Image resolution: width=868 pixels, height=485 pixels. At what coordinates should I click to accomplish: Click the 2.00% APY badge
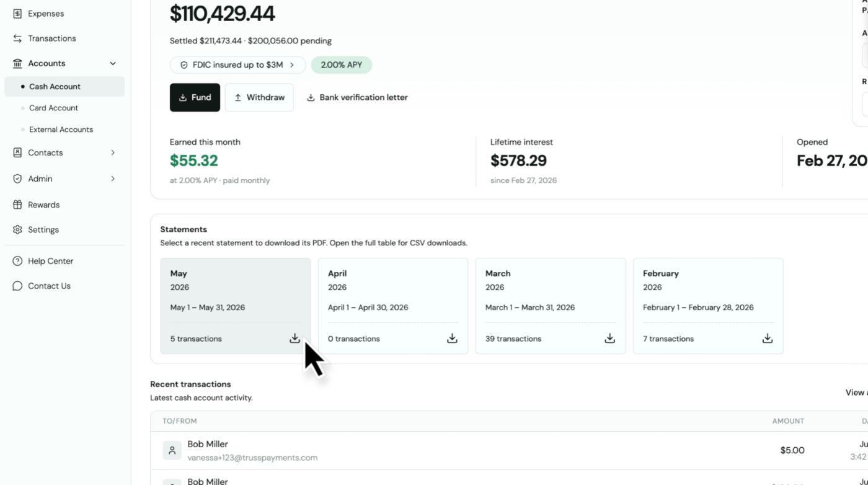pyautogui.click(x=342, y=65)
